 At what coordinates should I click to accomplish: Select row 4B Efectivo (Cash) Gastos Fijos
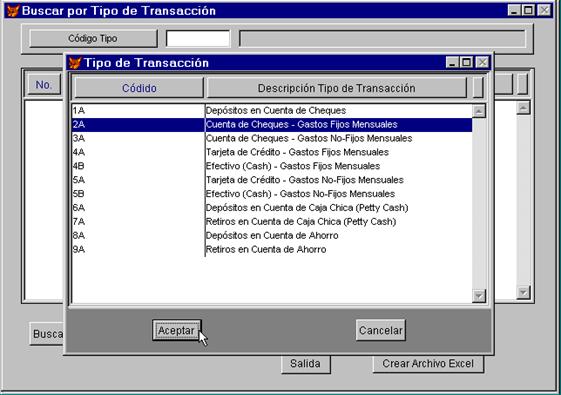[272, 166]
